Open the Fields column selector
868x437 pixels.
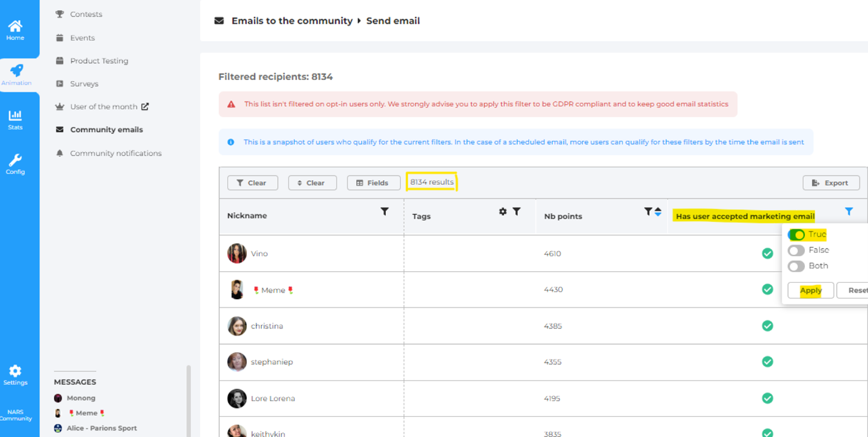pos(373,183)
